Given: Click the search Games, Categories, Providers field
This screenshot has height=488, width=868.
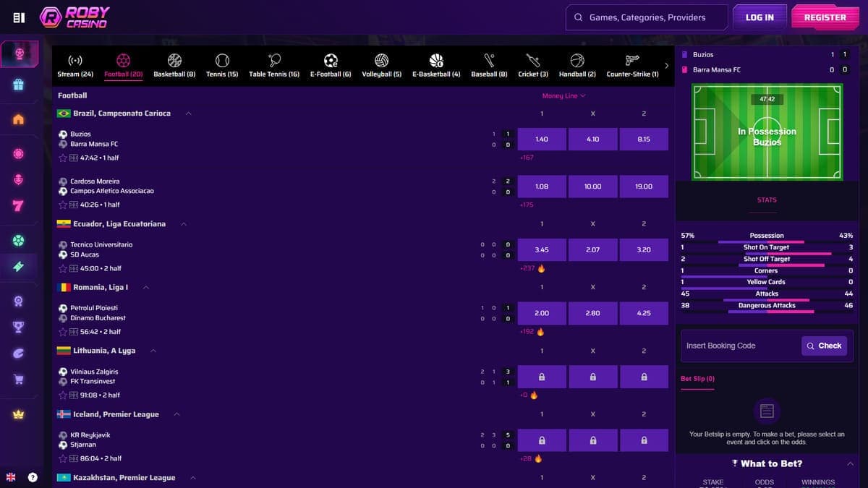Looking at the screenshot, I should tap(647, 17).
